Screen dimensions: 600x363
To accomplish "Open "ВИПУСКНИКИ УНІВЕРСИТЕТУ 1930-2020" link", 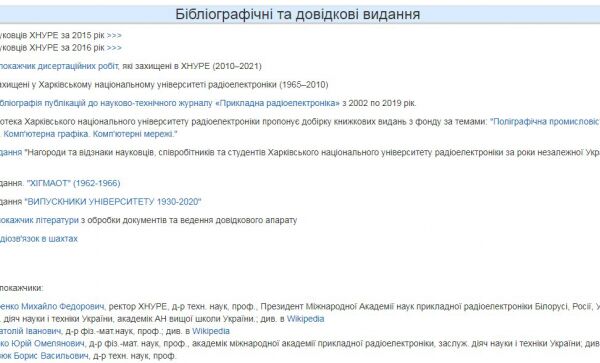I will pos(113,202).
